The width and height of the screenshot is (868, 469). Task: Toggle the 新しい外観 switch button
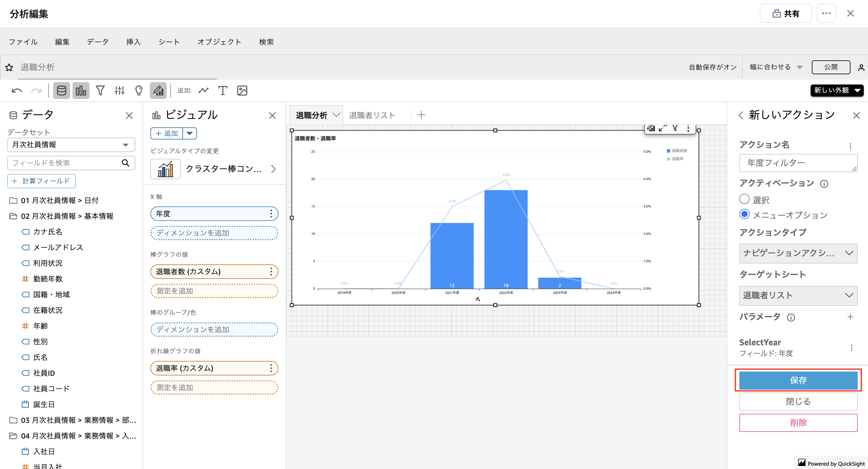(x=837, y=90)
